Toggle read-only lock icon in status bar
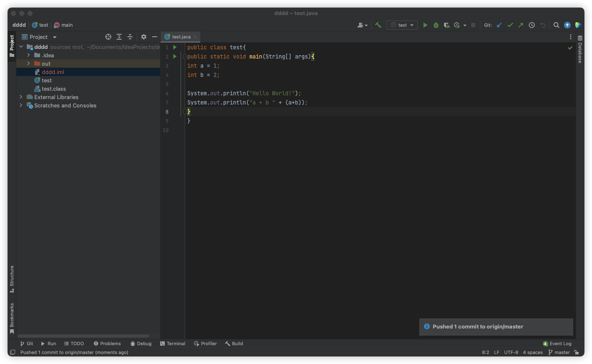 tap(577, 352)
